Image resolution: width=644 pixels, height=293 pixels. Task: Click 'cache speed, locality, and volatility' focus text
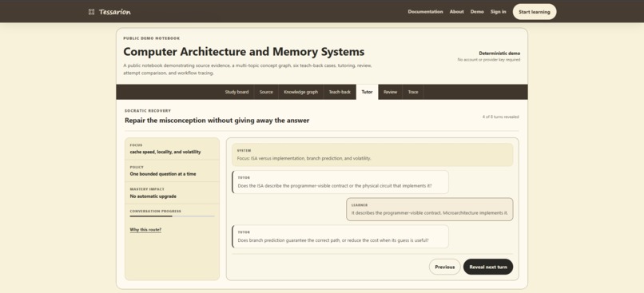pyautogui.click(x=165, y=152)
